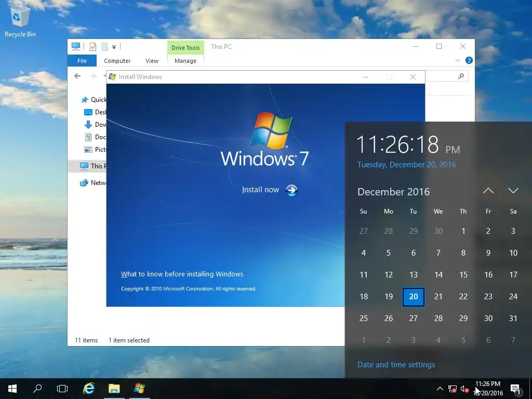
Task: Switch to the Computer ribbon tab
Action: tap(117, 61)
